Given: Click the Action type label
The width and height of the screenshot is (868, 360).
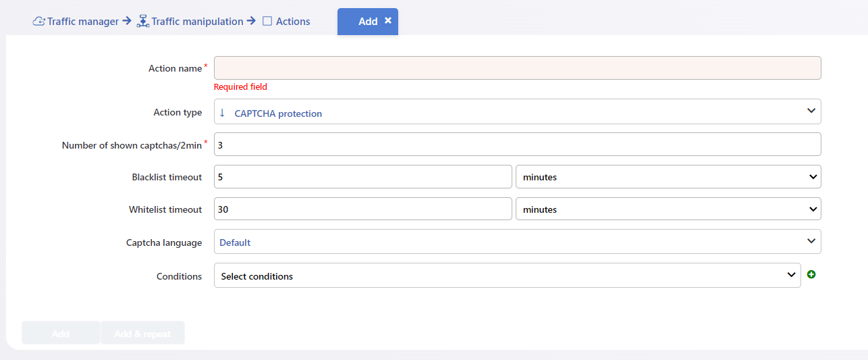Looking at the screenshot, I should tap(178, 112).
